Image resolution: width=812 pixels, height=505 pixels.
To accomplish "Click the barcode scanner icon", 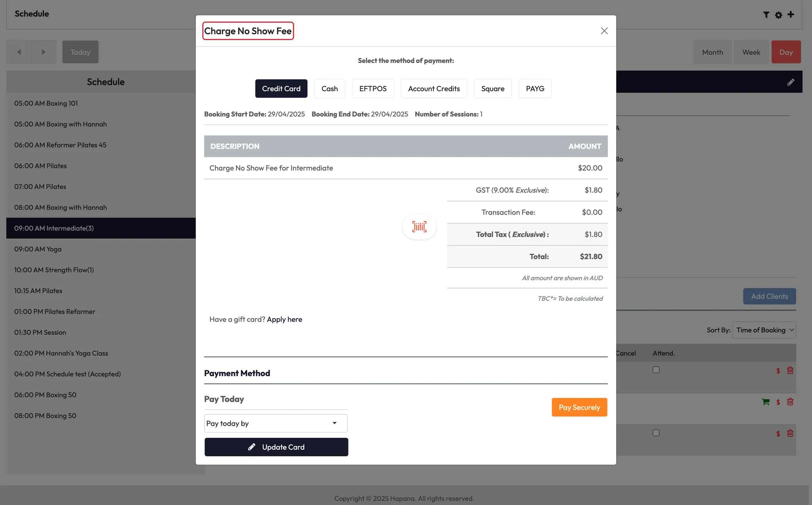I will (419, 227).
